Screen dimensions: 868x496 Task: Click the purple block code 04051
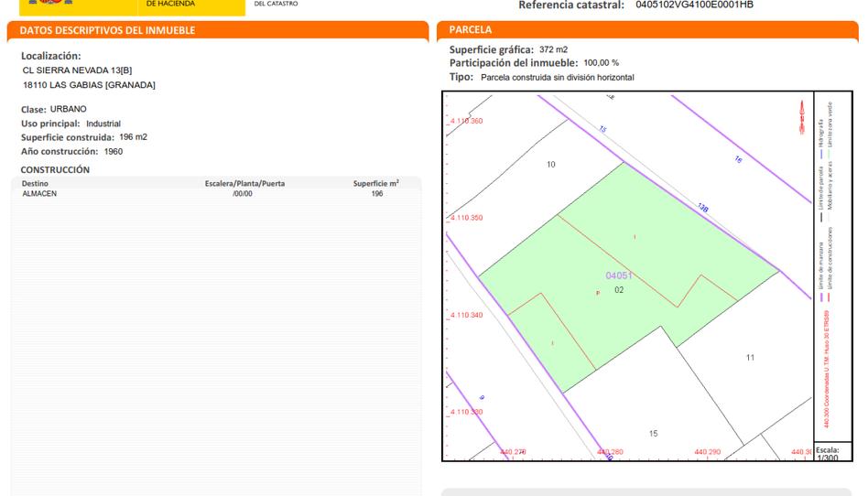[619, 275]
